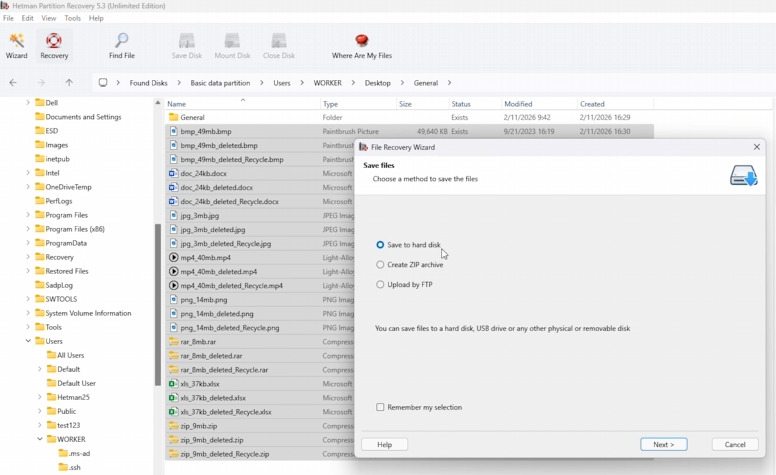
Task: Jump to Desktop in breadcrumb path
Action: [x=378, y=83]
